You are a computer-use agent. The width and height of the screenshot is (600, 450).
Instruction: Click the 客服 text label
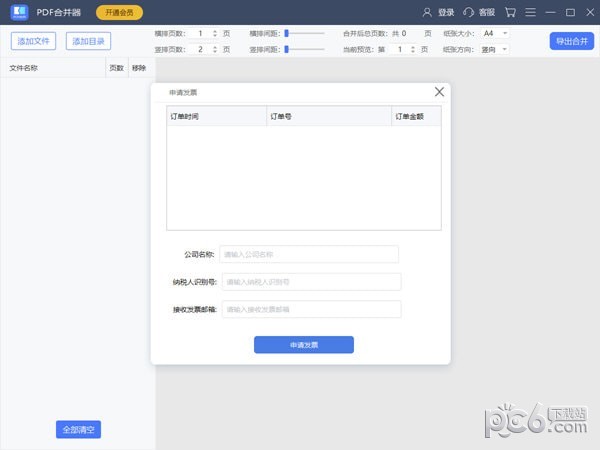[487, 13]
